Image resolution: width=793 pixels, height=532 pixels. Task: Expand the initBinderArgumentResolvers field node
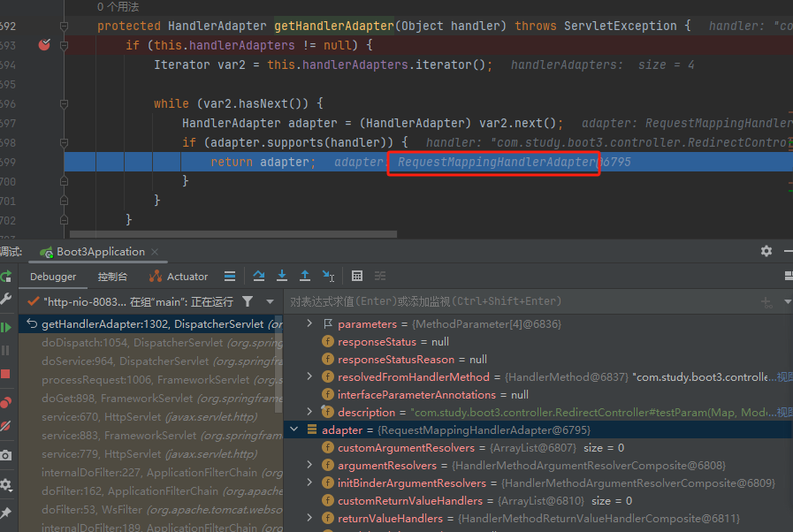(x=309, y=483)
